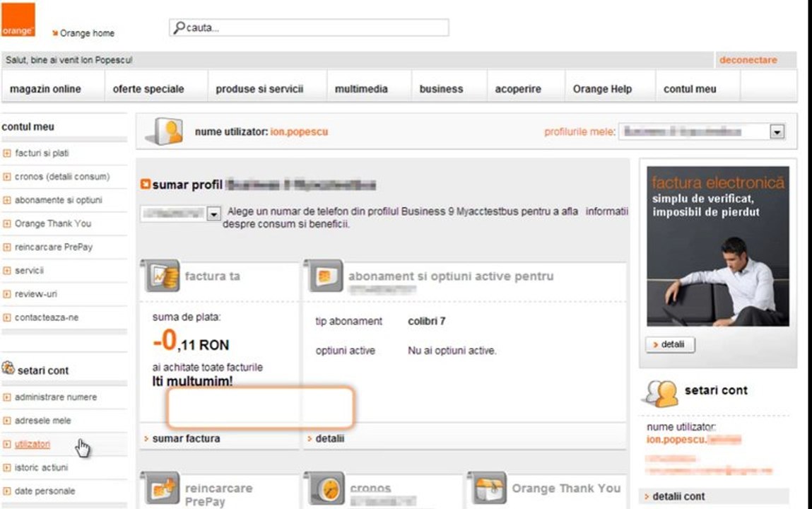Click the gear icon beside sidebar setari cont
The height and width of the screenshot is (509, 812).
click(x=8, y=368)
